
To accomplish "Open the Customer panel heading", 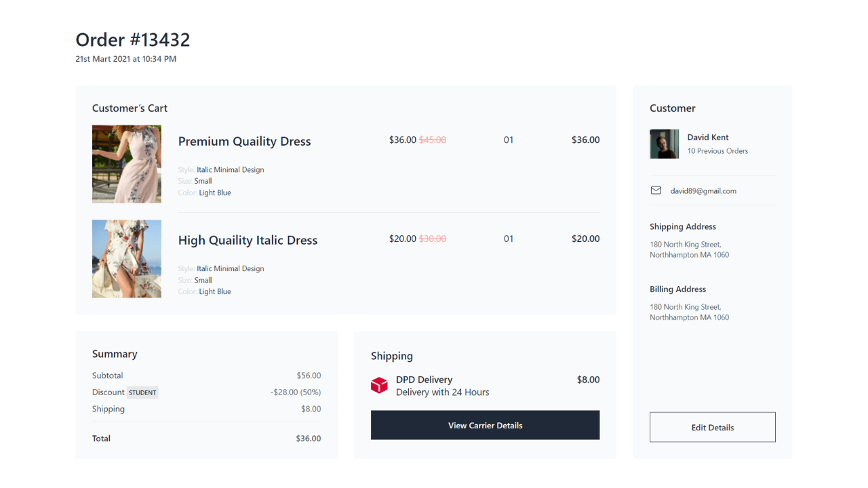I will point(672,108).
